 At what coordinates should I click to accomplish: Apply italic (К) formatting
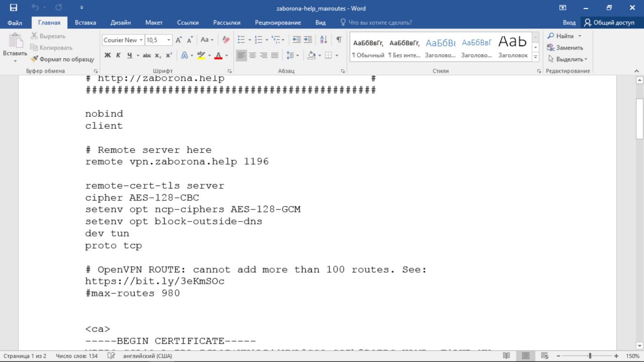tap(119, 55)
